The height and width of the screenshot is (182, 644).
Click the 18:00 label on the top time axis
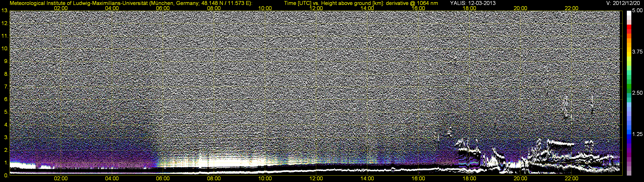pyautogui.click(x=469, y=8)
